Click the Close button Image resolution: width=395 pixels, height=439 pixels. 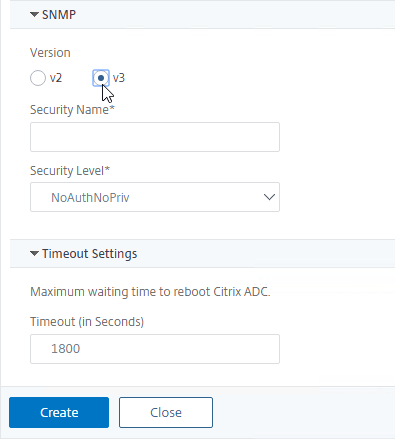tap(166, 412)
